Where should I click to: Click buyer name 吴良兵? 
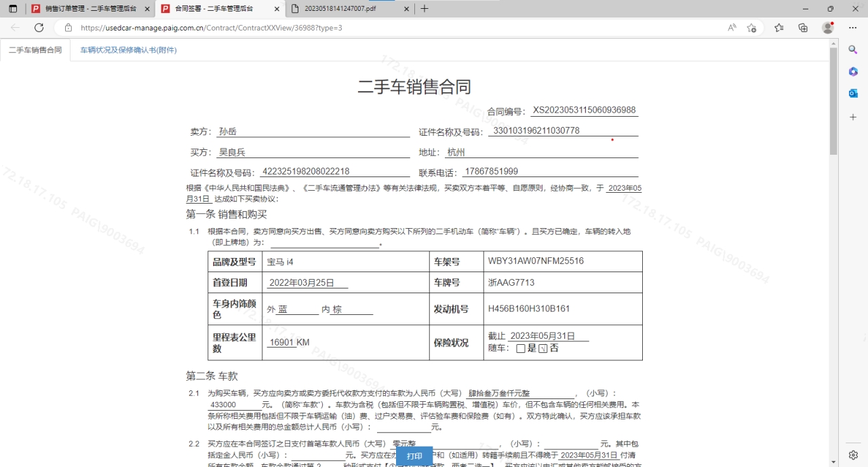pyautogui.click(x=232, y=153)
